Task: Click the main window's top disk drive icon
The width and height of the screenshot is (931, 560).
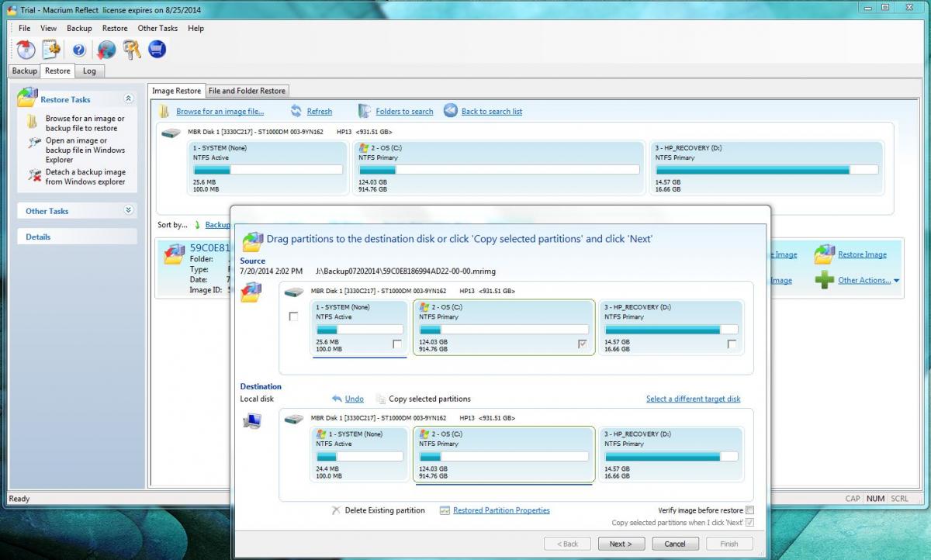Action: 171,133
